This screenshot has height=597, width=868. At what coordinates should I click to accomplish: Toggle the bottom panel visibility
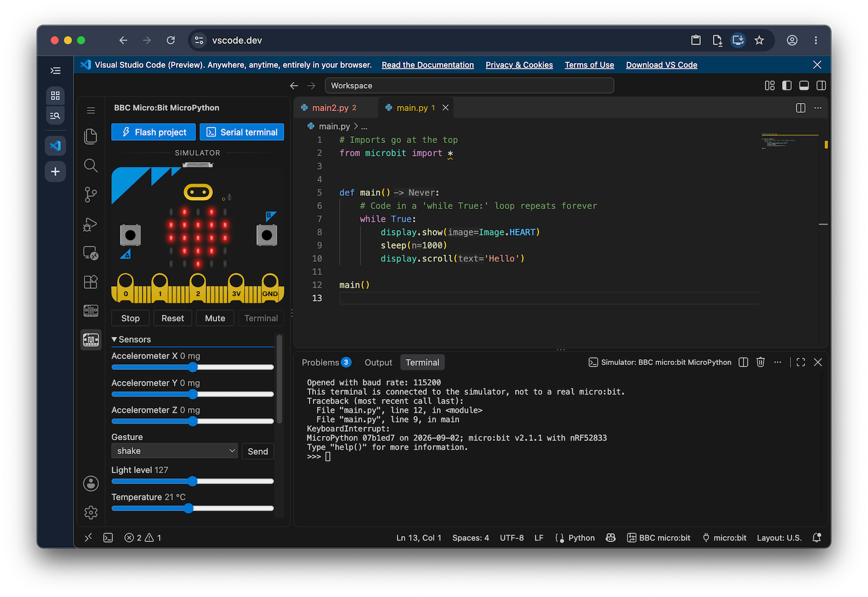click(804, 86)
